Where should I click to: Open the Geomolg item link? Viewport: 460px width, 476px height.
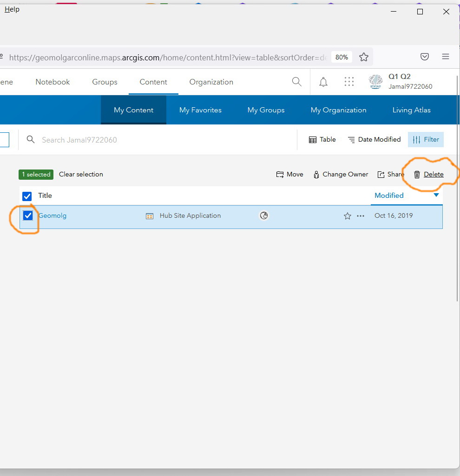point(53,215)
